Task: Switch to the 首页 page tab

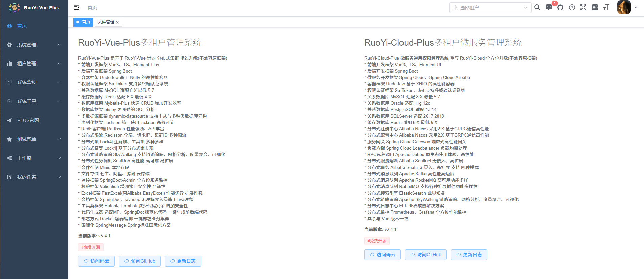Action: [x=83, y=22]
